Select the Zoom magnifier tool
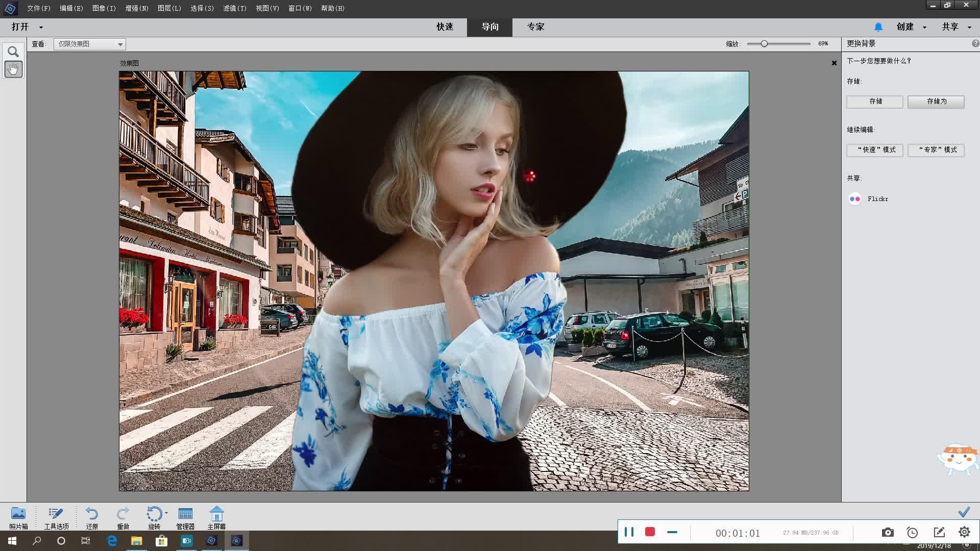 (x=13, y=52)
